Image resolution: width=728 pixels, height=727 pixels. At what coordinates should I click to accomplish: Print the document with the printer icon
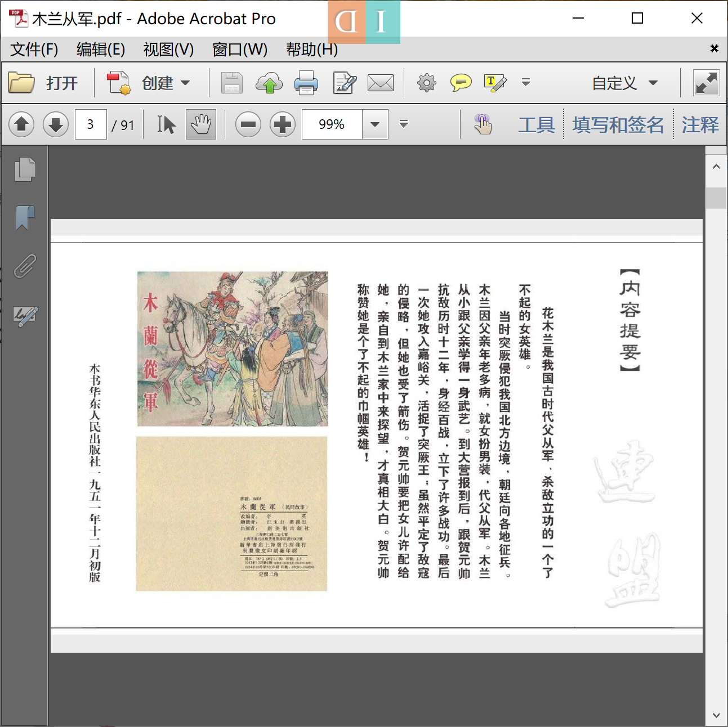click(306, 83)
